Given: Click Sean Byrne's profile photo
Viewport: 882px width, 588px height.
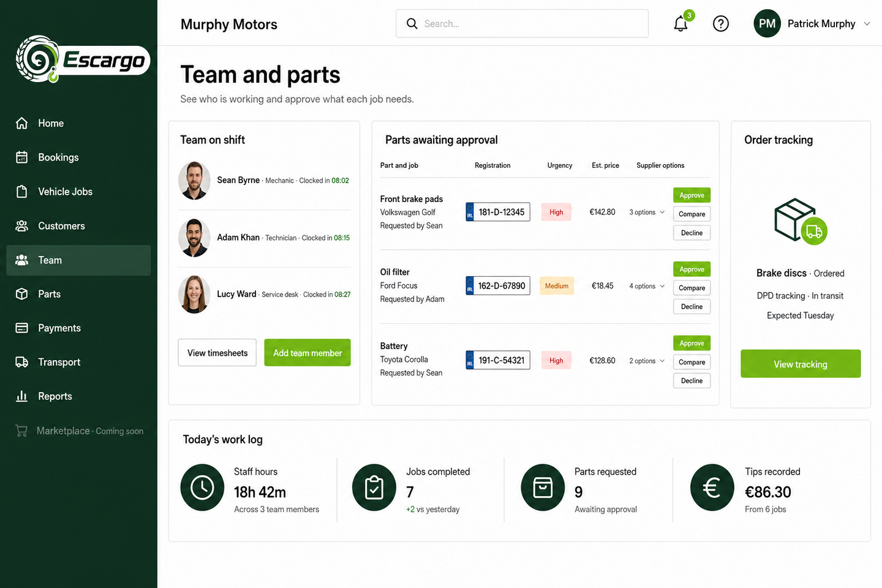Looking at the screenshot, I should coord(194,181).
